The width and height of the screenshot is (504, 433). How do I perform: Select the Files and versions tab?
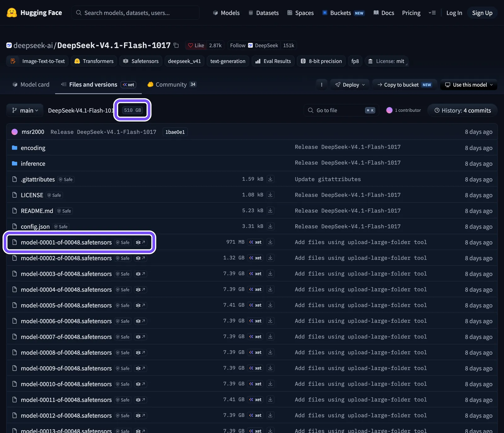point(98,84)
